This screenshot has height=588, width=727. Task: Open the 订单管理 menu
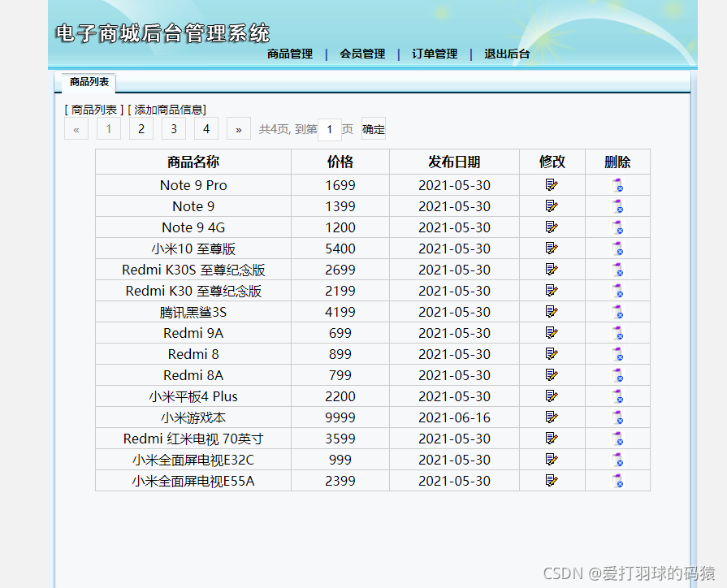point(434,54)
